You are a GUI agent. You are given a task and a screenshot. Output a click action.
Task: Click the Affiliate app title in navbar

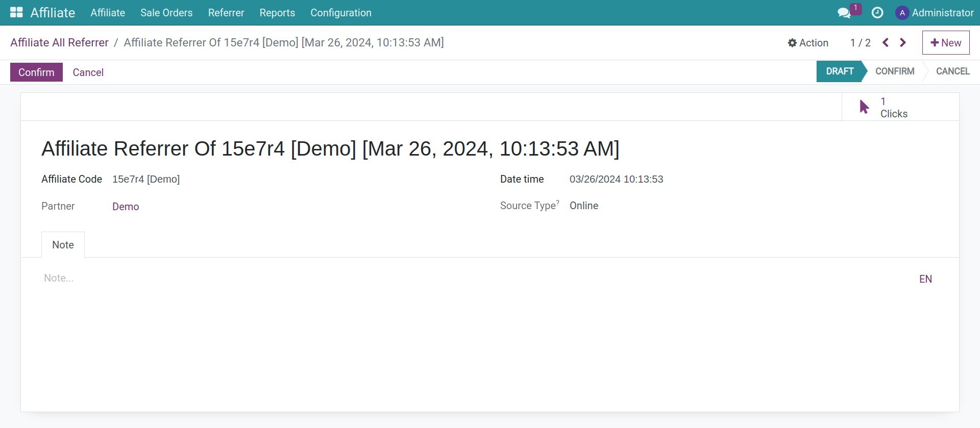click(x=53, y=13)
